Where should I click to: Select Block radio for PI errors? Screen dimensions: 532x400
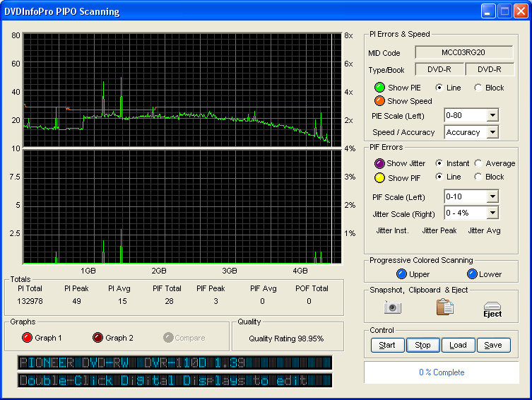(478, 88)
